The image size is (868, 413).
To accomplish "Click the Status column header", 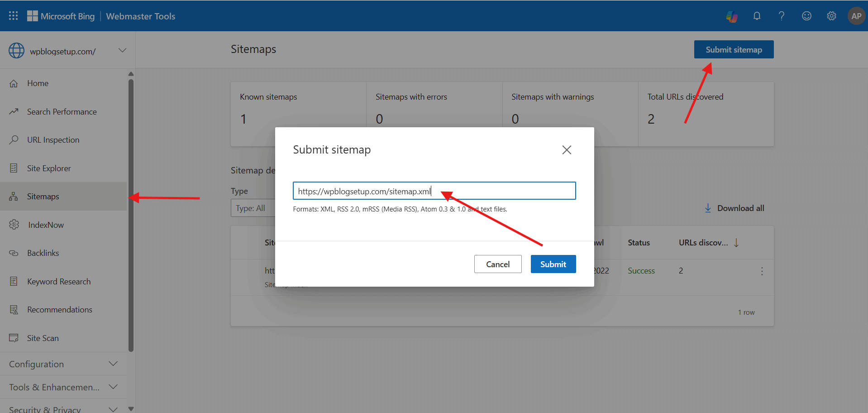I will (x=639, y=243).
